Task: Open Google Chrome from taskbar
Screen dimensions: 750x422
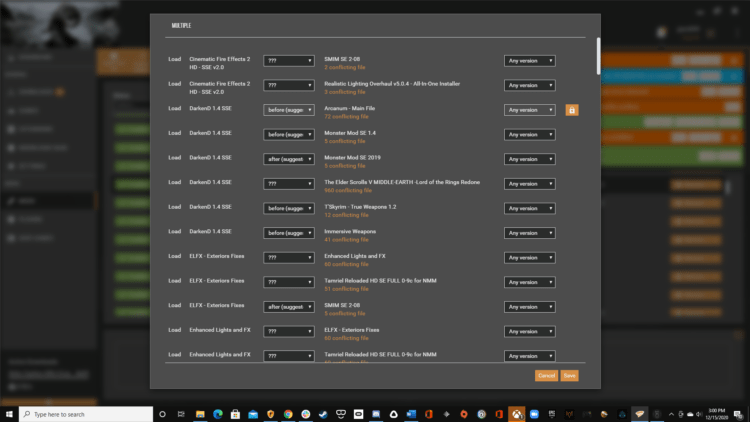Action: 288,414
